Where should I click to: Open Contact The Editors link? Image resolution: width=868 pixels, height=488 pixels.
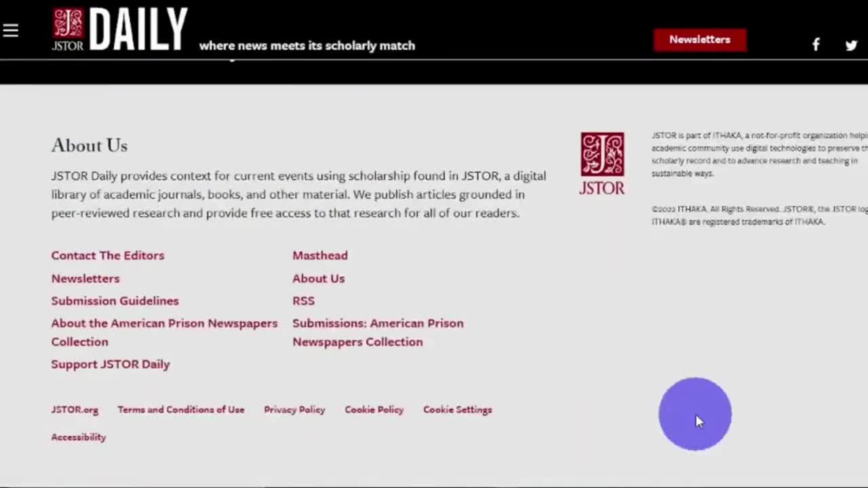coord(108,255)
